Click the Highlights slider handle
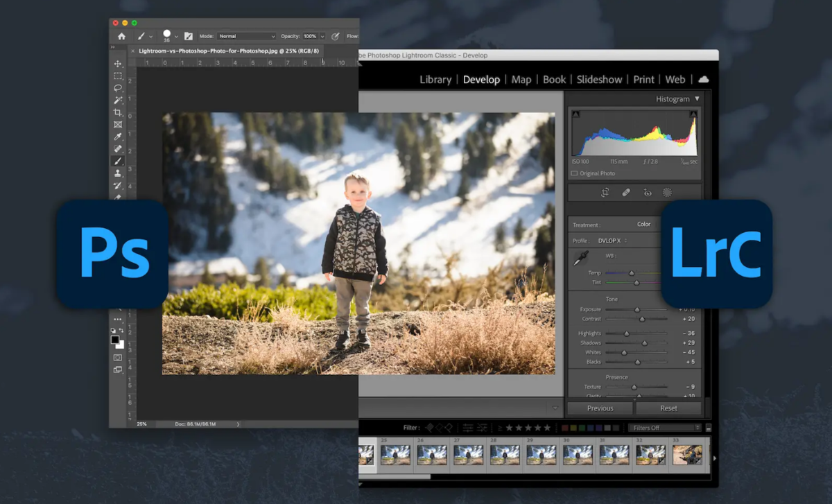 pos(627,333)
